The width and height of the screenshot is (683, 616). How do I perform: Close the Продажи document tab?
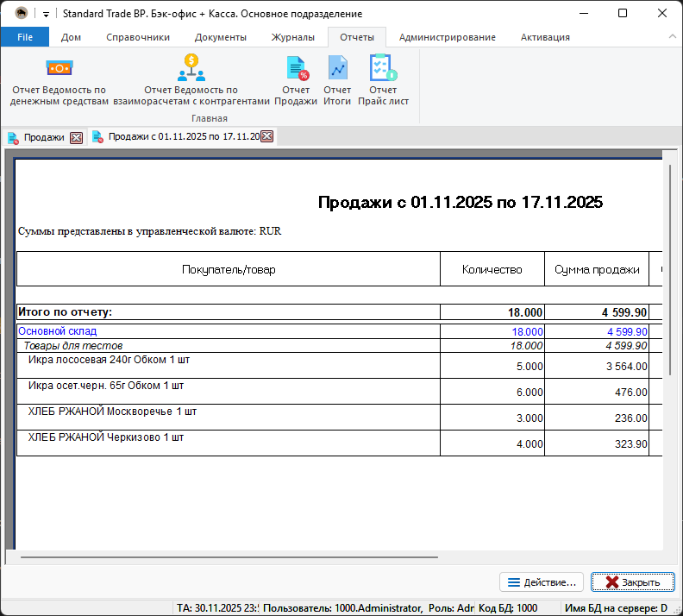tap(76, 138)
